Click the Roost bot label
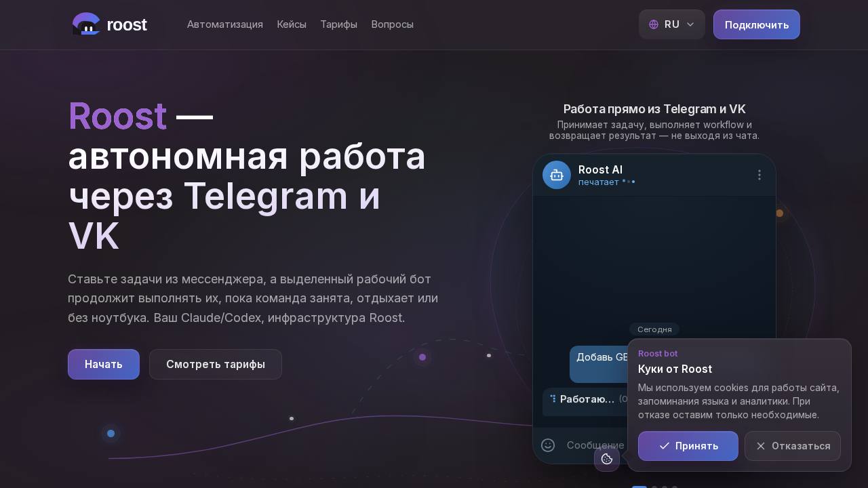868x488 pixels. pyautogui.click(x=658, y=354)
